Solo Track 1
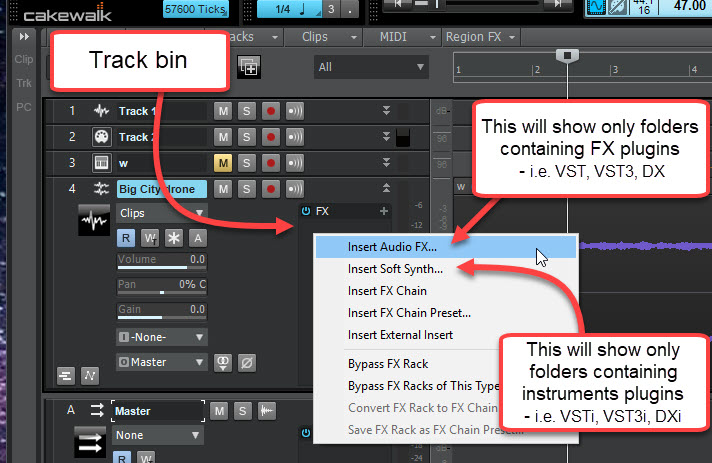Viewport: 712px width, 463px height. [x=247, y=111]
